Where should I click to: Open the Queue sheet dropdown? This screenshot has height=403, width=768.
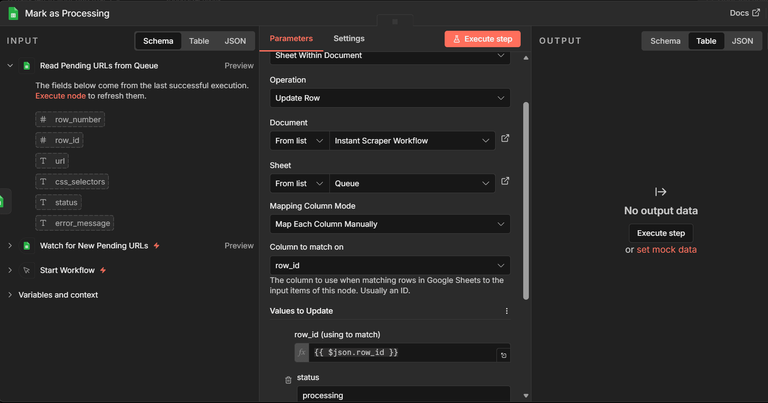(x=412, y=184)
